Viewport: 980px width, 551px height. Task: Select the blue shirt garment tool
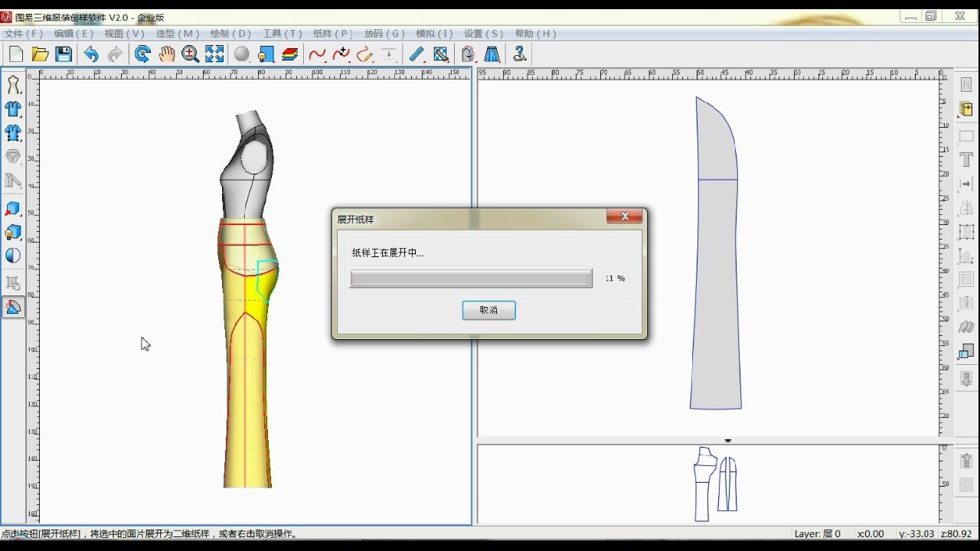pos(12,109)
